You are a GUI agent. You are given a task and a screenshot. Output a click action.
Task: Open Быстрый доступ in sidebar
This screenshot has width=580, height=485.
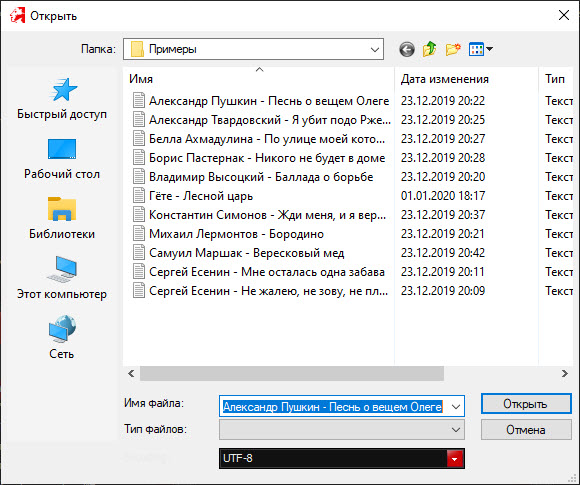coord(62,99)
